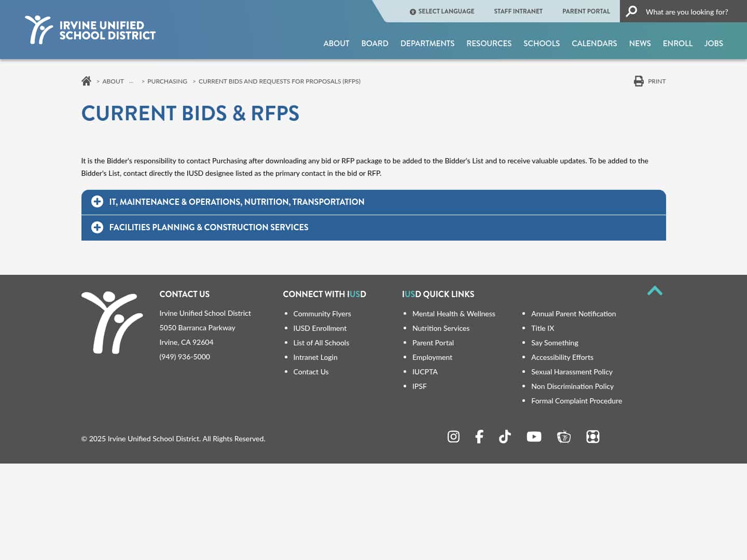
Task: Click the IUSD TV icon in footer
Action: click(564, 437)
